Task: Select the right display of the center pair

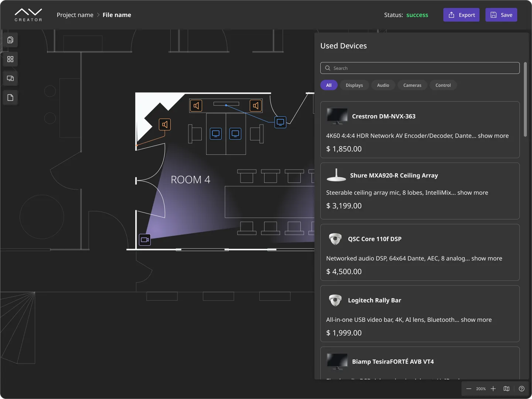Action: click(235, 133)
